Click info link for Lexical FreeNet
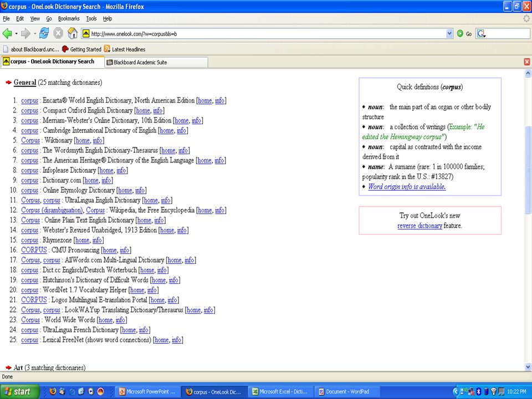Screen dimensions: 532x399 coord(176,340)
